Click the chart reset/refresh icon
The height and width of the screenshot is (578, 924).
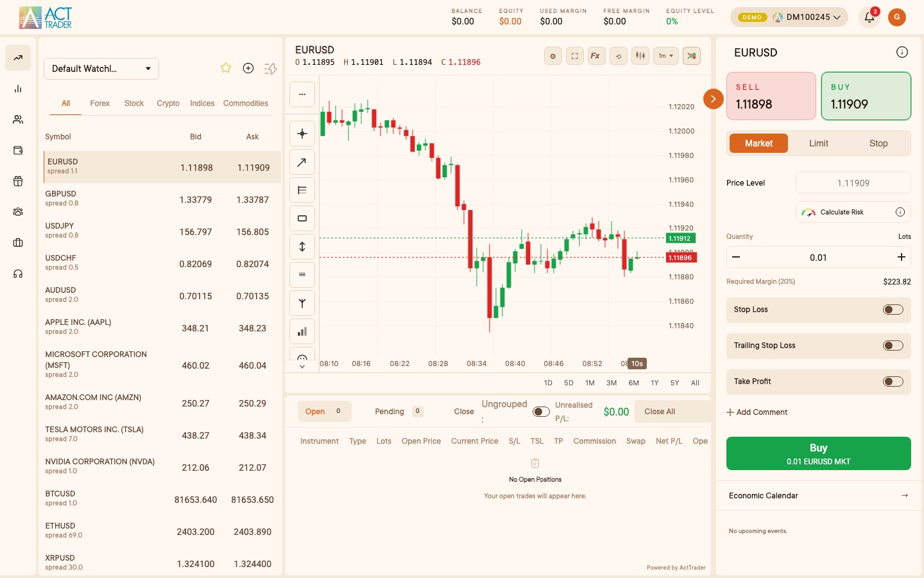point(619,56)
